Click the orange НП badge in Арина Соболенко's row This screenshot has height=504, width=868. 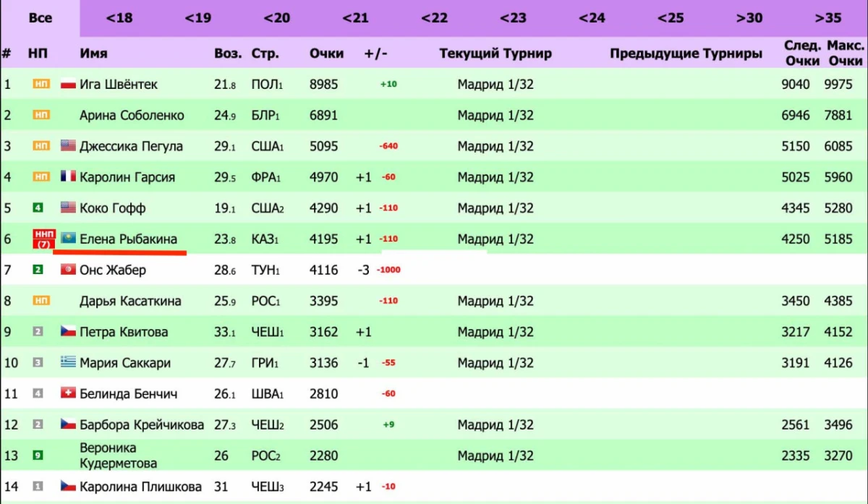pos(41,116)
